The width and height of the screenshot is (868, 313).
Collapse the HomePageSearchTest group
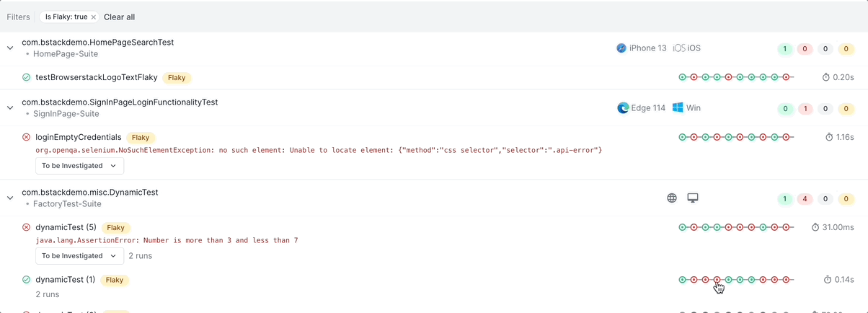pyautogui.click(x=10, y=48)
